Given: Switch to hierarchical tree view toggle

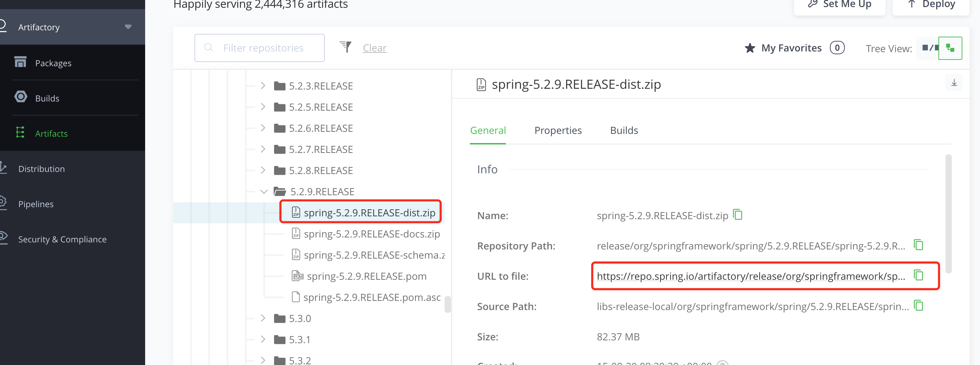Looking at the screenshot, I should point(950,48).
